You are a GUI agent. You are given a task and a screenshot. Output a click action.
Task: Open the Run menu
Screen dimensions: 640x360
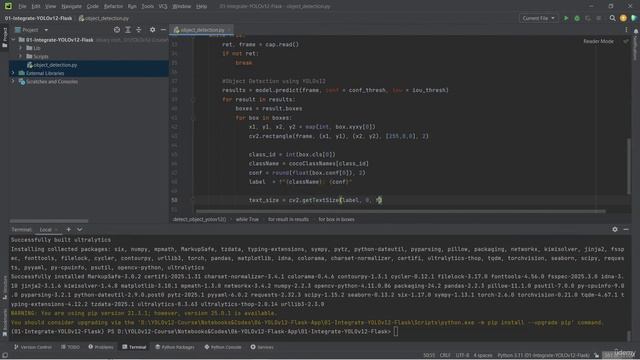(132, 6)
